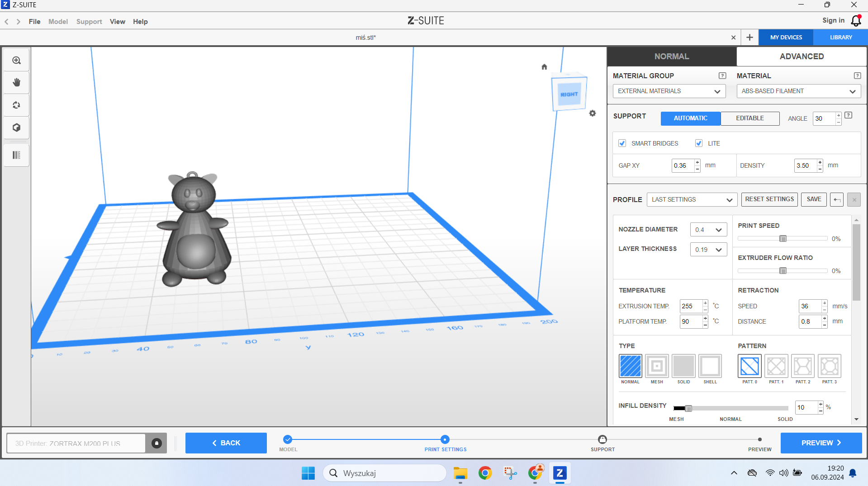The image size is (868, 486).
Task: Click the RIGHT face of view cube
Action: pos(569,94)
